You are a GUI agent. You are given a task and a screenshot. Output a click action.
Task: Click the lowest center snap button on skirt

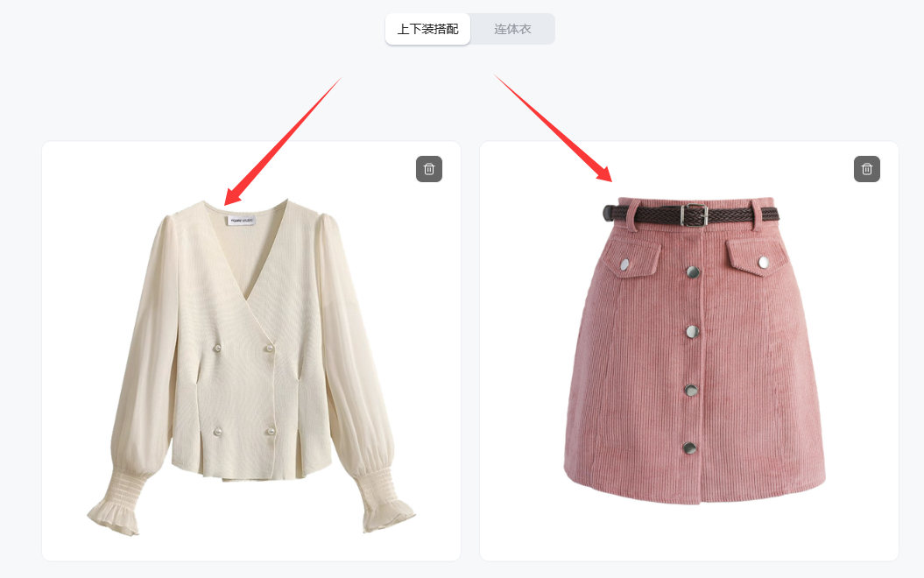689,448
